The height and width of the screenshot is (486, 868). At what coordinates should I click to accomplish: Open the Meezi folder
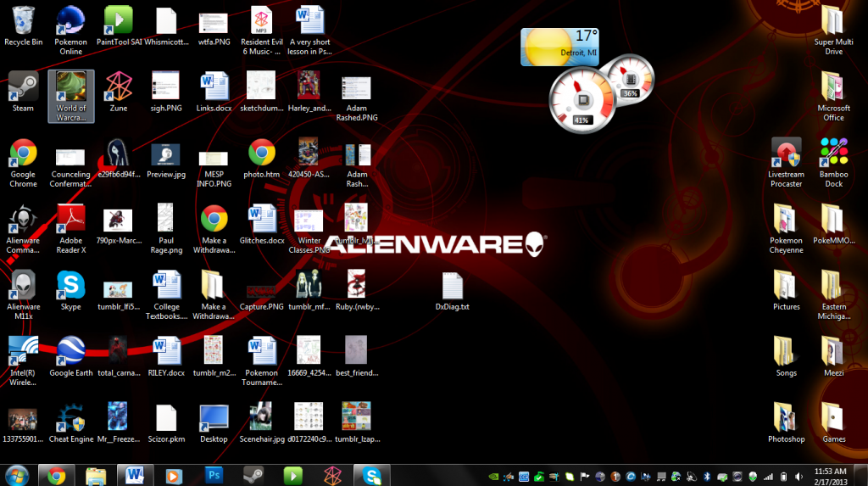coord(834,357)
